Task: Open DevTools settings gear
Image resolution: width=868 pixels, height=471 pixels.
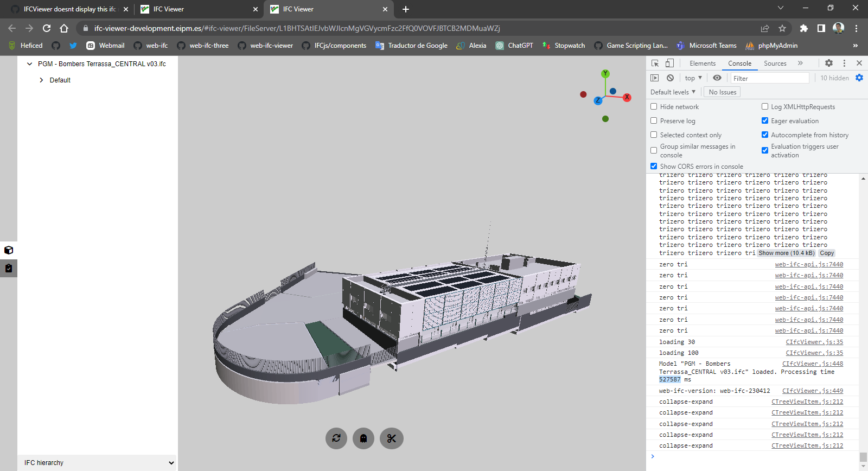Action: 829,63
